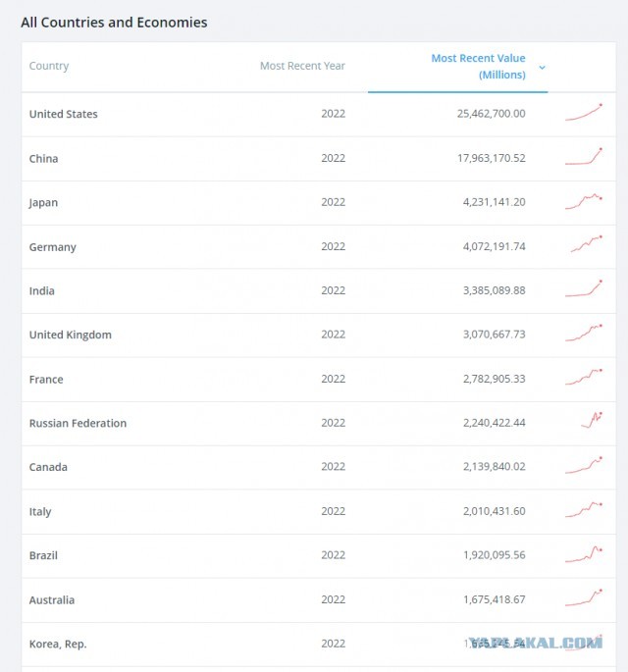This screenshot has width=628, height=672.
Task: Open Germany's sparkline trend chart
Action: (x=586, y=244)
